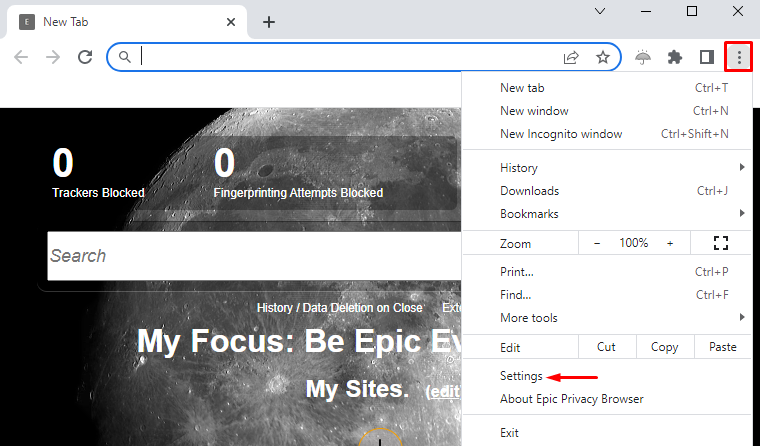Enter fullscreen mode from the Zoom row
760x446 pixels.
point(721,243)
